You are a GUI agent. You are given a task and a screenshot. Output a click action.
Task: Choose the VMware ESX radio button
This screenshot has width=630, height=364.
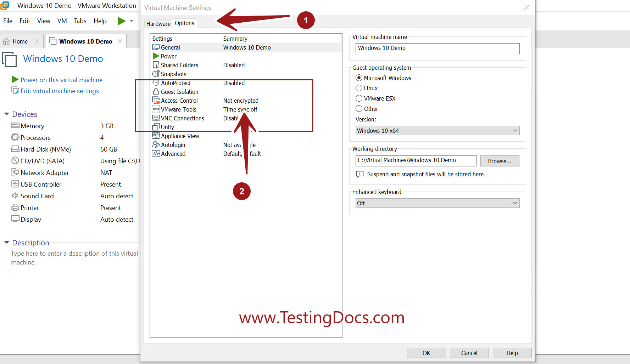tap(359, 98)
